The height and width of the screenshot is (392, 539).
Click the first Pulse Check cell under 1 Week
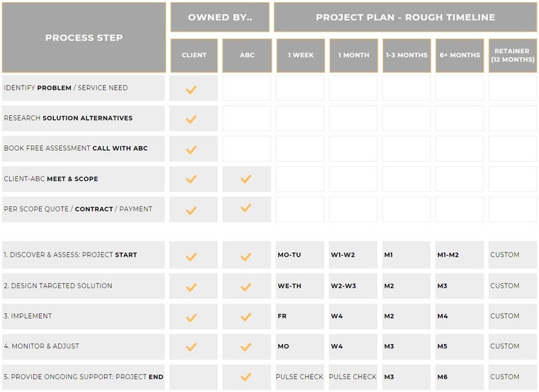pos(300,377)
